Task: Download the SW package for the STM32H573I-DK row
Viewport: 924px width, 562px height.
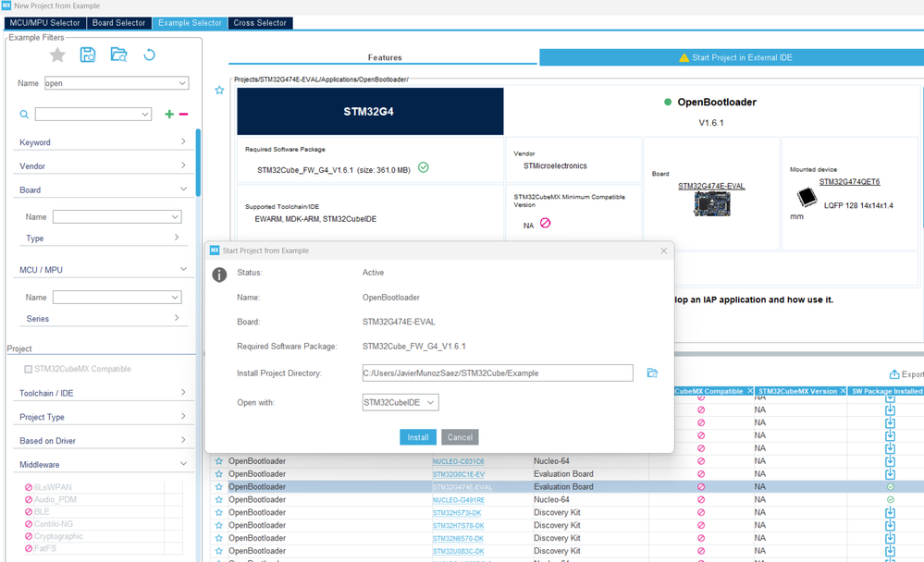Action: [x=890, y=512]
